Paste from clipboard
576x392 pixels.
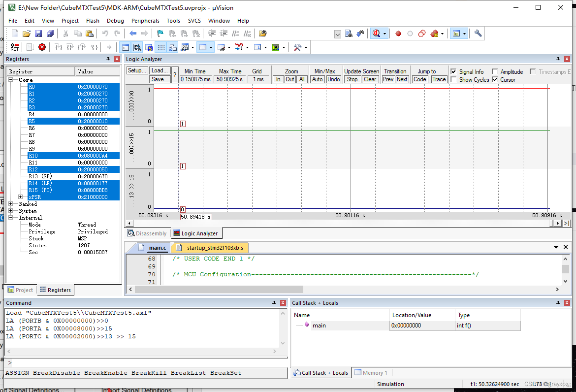click(x=89, y=33)
